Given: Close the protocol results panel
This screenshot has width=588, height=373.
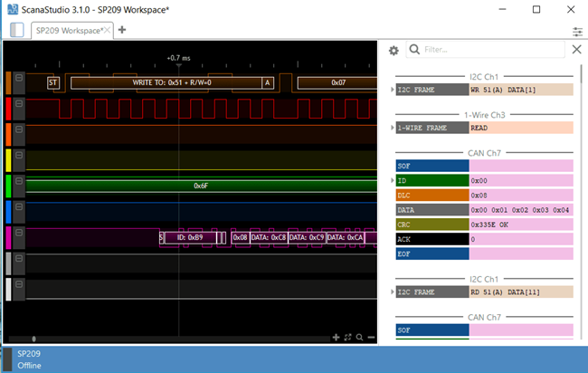Looking at the screenshot, I should 577,49.
